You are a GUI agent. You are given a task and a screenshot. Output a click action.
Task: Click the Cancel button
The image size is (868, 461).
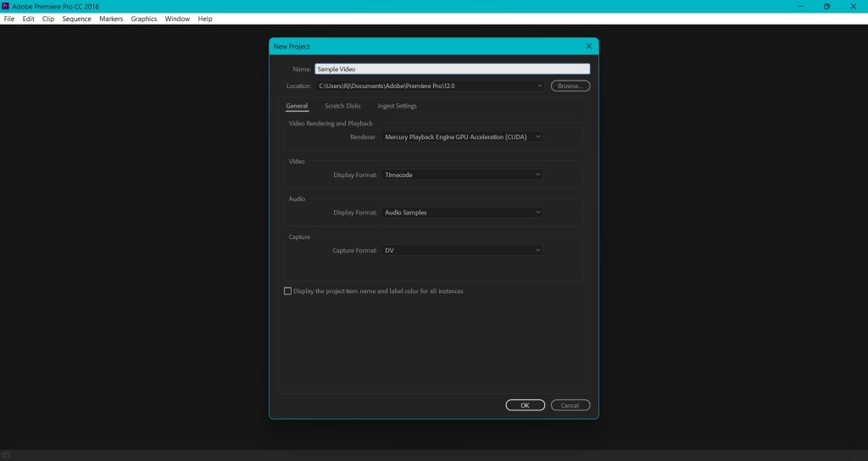click(x=570, y=405)
